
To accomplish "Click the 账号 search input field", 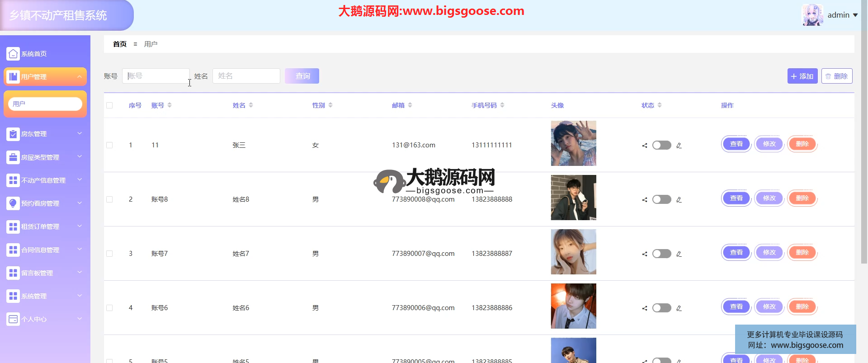I will 156,76.
